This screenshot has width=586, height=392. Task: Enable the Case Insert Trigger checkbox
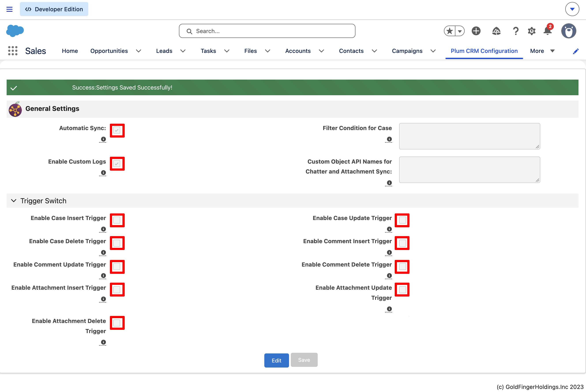(117, 220)
